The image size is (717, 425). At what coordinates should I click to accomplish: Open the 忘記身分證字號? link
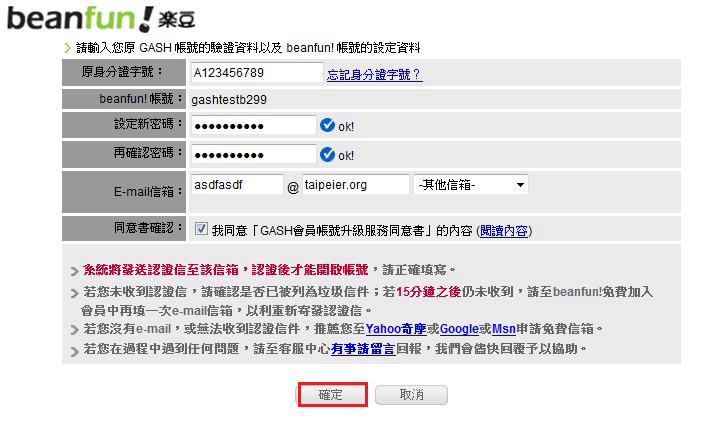tap(374, 74)
